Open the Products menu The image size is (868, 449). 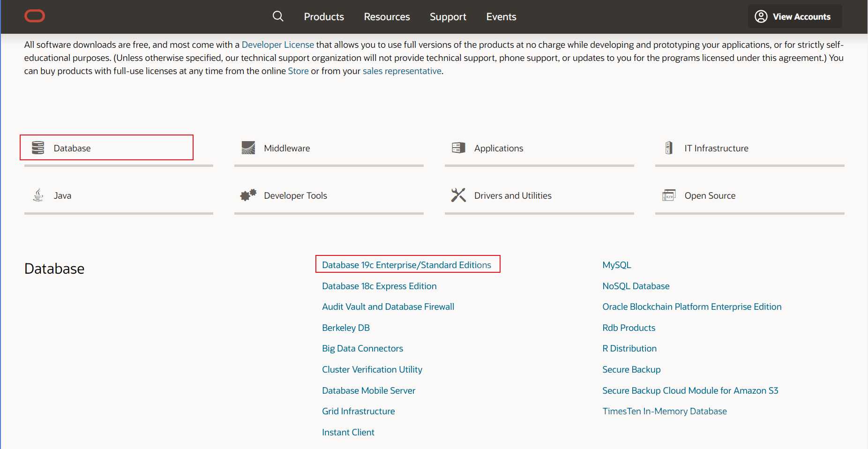click(x=324, y=17)
